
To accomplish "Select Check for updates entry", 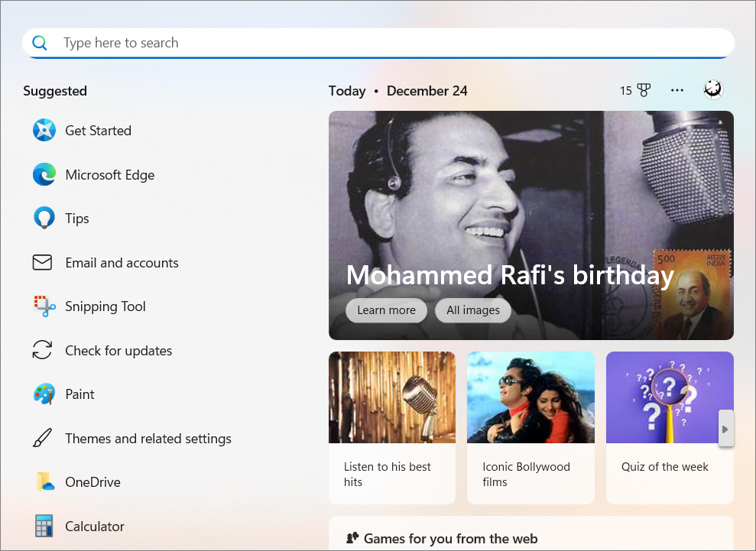I will [x=118, y=351].
